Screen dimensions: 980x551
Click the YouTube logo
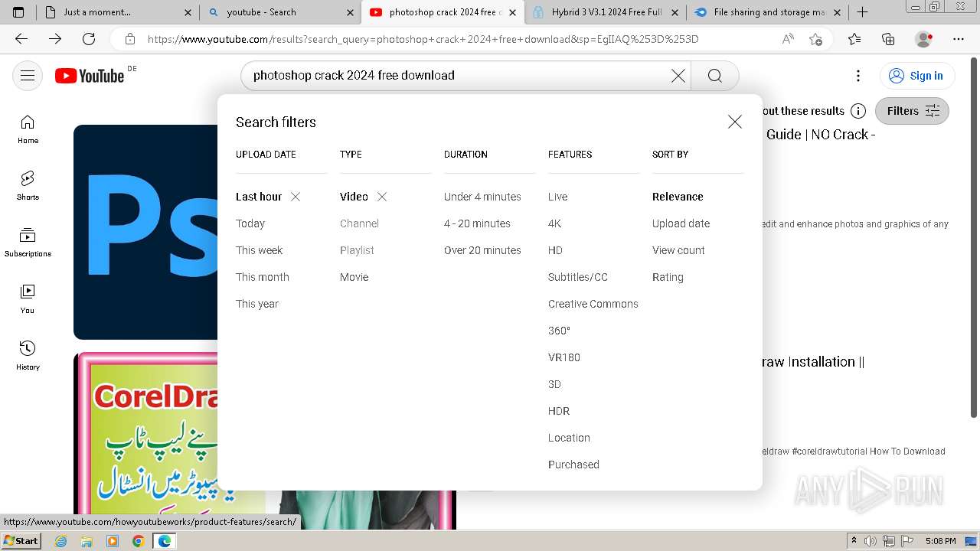(x=90, y=75)
